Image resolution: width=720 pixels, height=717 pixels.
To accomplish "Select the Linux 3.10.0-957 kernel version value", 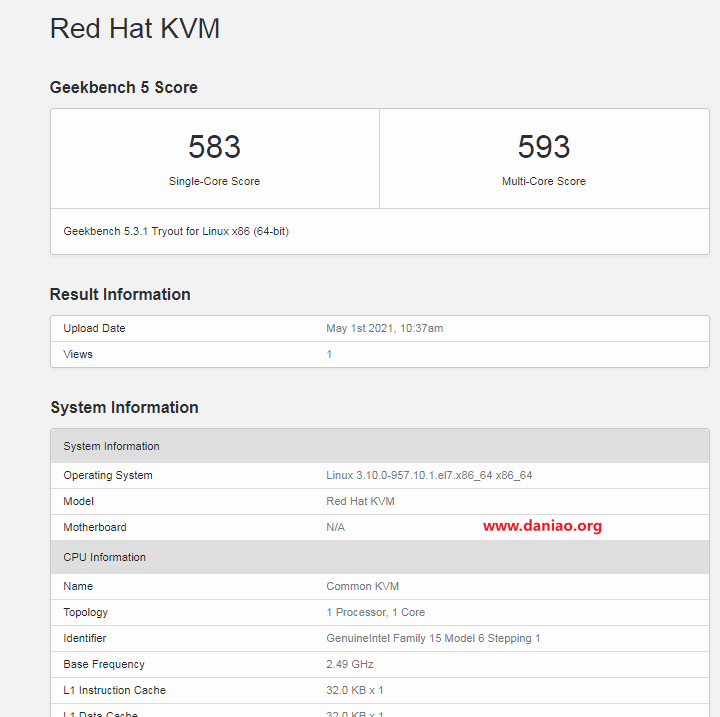I will pos(429,475).
